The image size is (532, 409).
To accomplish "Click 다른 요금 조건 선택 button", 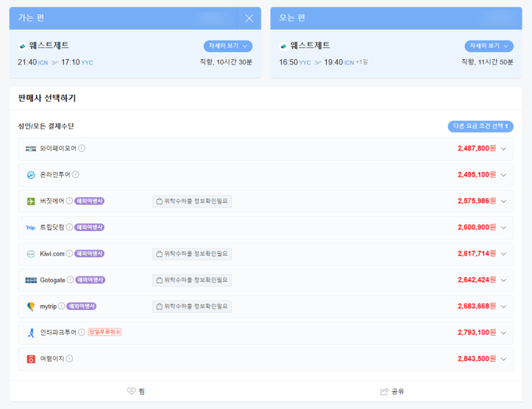I will (x=480, y=126).
